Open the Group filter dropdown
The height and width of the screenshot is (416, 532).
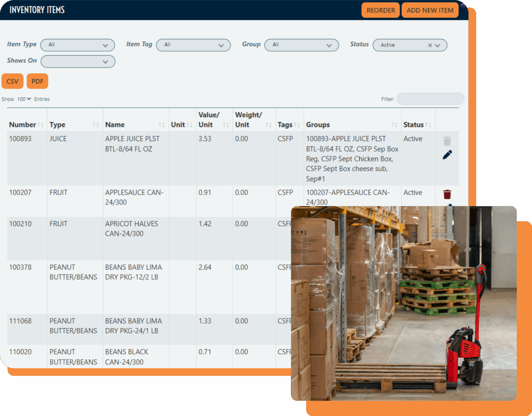301,45
